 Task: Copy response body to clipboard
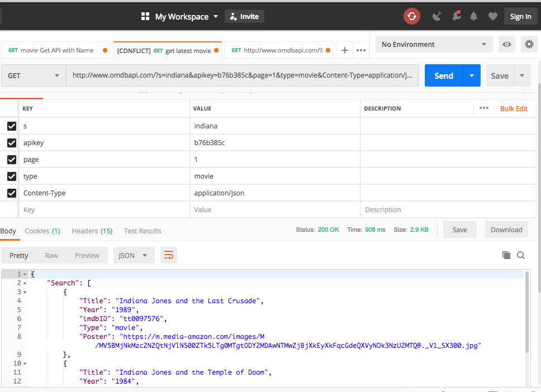coord(506,255)
